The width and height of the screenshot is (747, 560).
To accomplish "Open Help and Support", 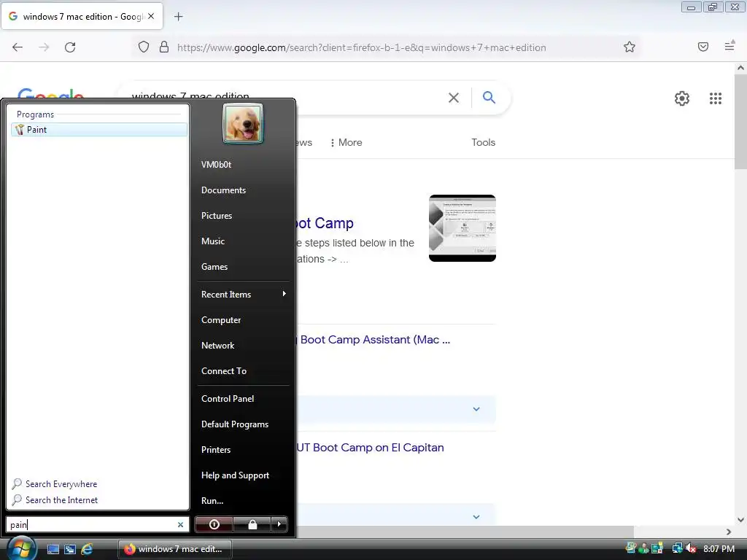I will click(x=236, y=475).
